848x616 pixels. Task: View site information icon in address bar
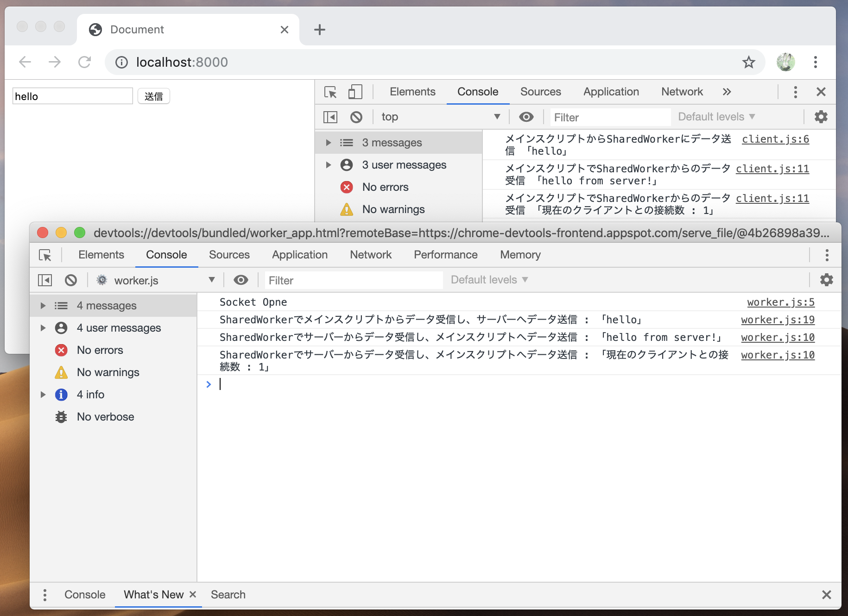pyautogui.click(x=121, y=62)
